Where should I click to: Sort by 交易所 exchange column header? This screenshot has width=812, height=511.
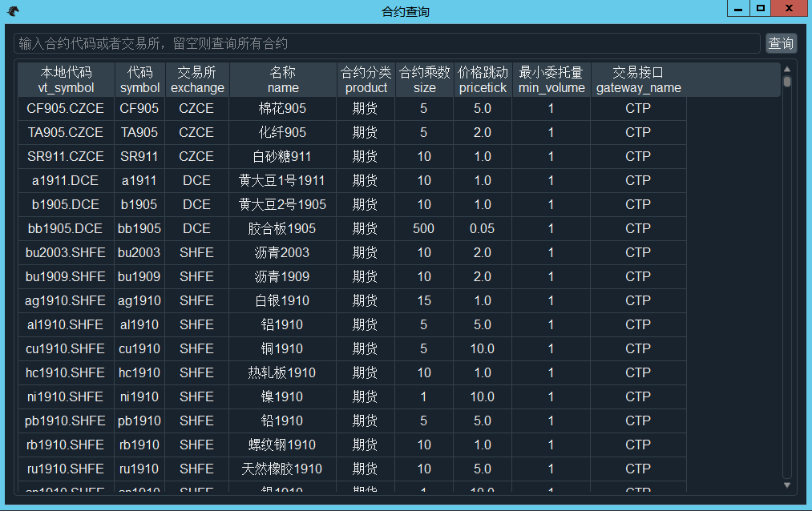point(197,80)
